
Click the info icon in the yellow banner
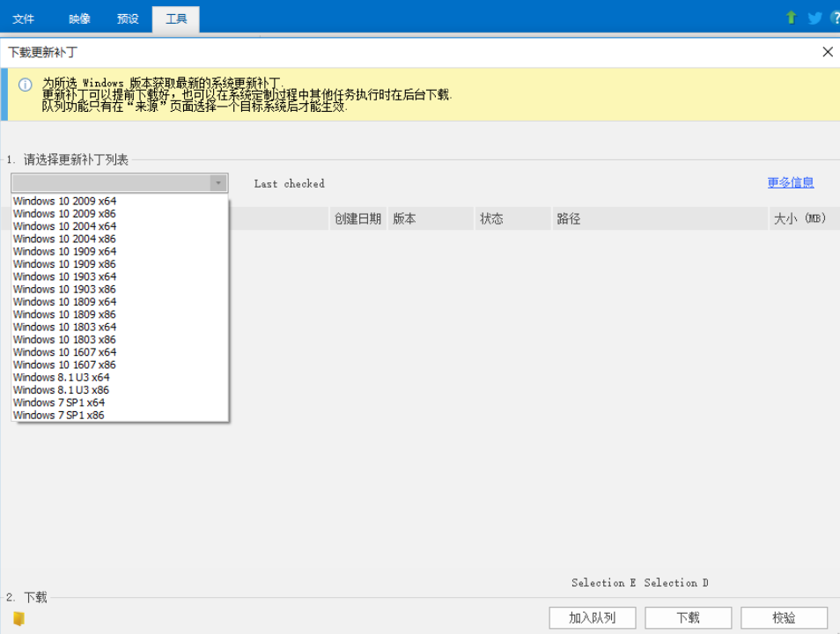pos(26,85)
